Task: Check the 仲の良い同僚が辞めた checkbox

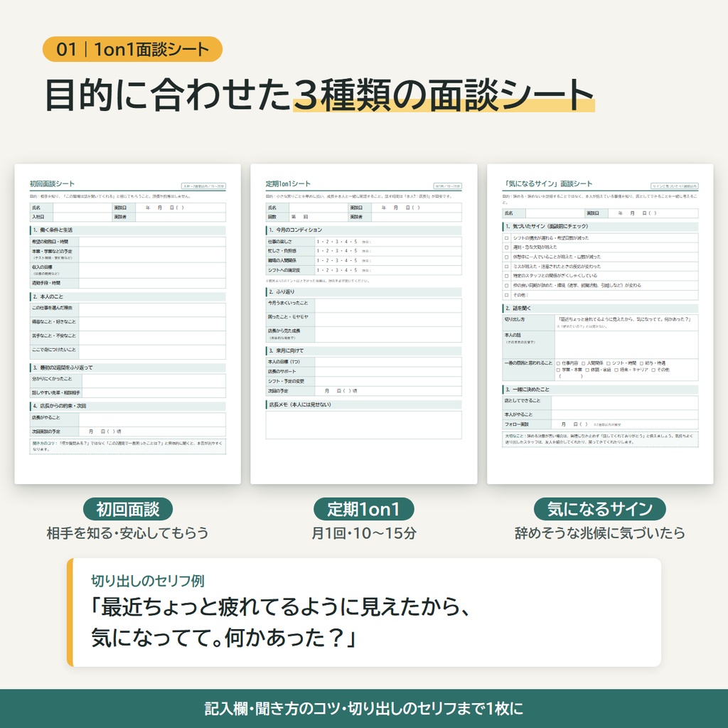Action: (x=506, y=286)
